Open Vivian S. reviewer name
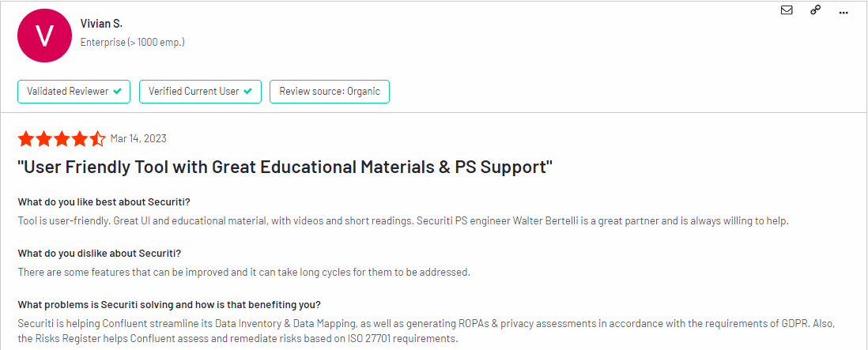 pos(101,24)
